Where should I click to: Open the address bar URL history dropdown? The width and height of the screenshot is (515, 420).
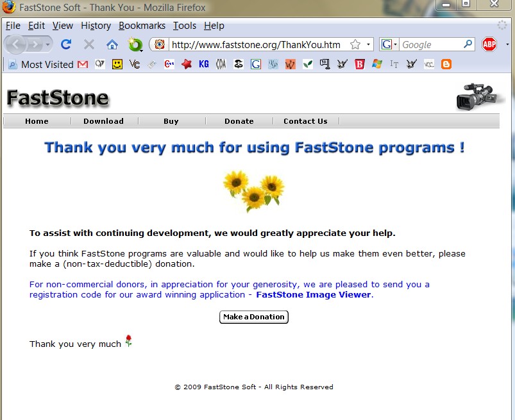(x=368, y=44)
